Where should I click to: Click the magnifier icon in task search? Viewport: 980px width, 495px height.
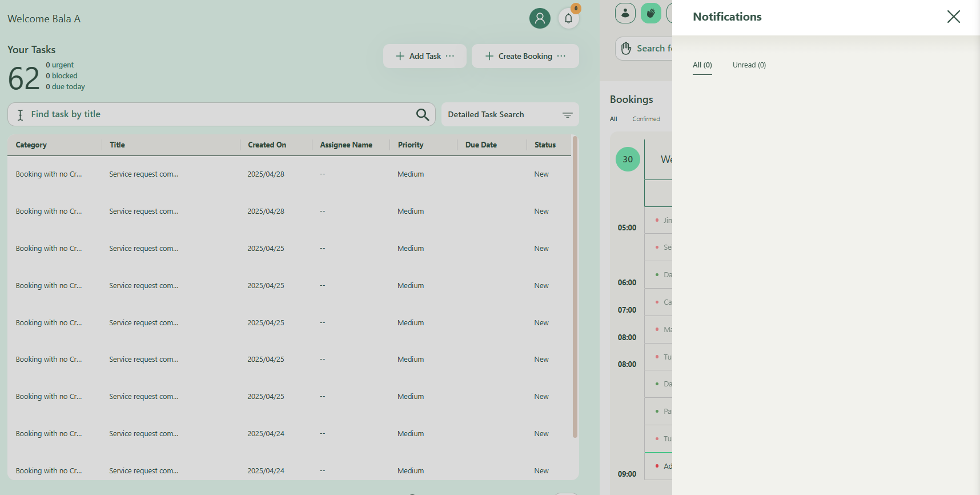tap(422, 115)
